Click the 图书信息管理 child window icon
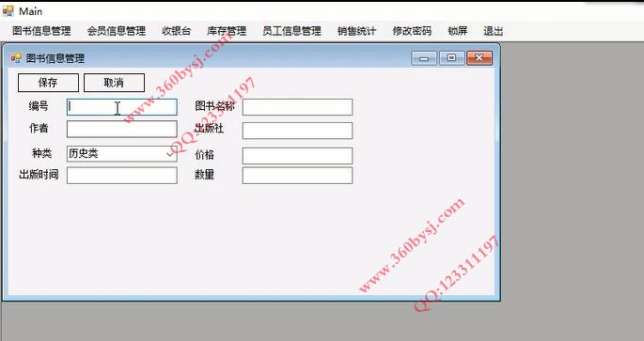 16,58
